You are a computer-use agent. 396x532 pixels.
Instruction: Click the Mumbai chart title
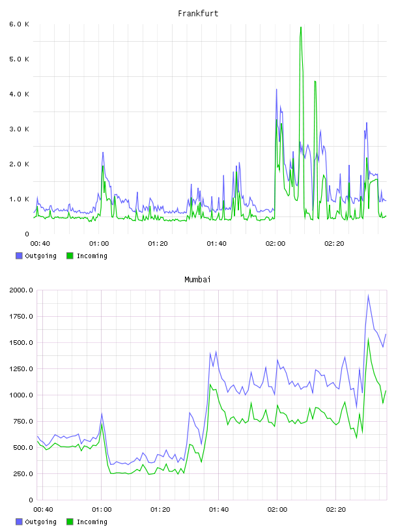pyautogui.click(x=197, y=280)
